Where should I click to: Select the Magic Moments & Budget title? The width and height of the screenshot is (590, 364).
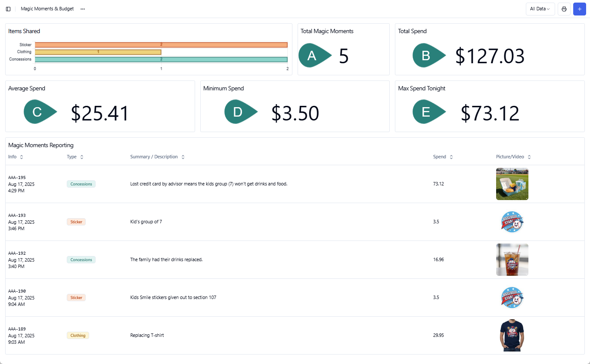[x=47, y=9]
